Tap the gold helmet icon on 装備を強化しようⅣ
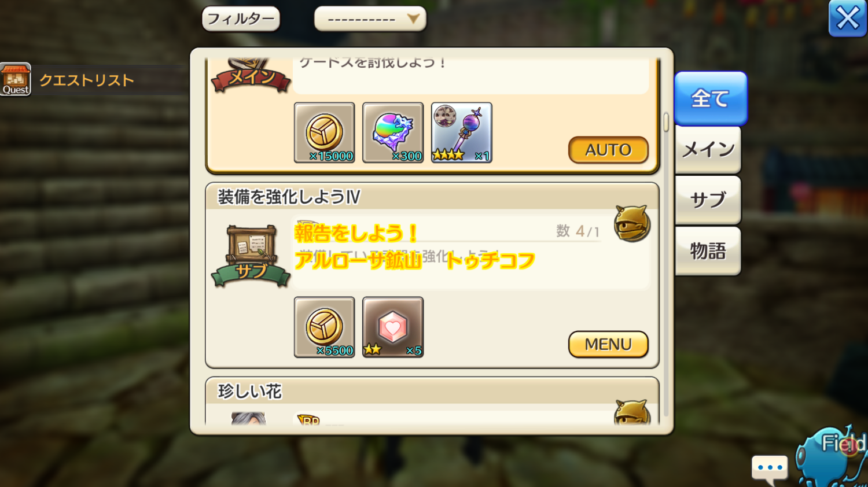This screenshot has width=868, height=487. 632,223
